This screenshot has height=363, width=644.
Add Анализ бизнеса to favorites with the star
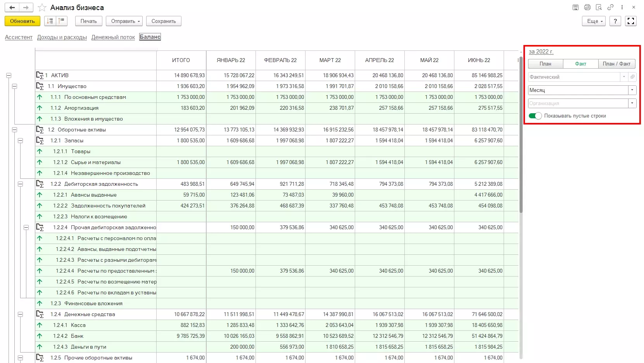[x=42, y=8]
